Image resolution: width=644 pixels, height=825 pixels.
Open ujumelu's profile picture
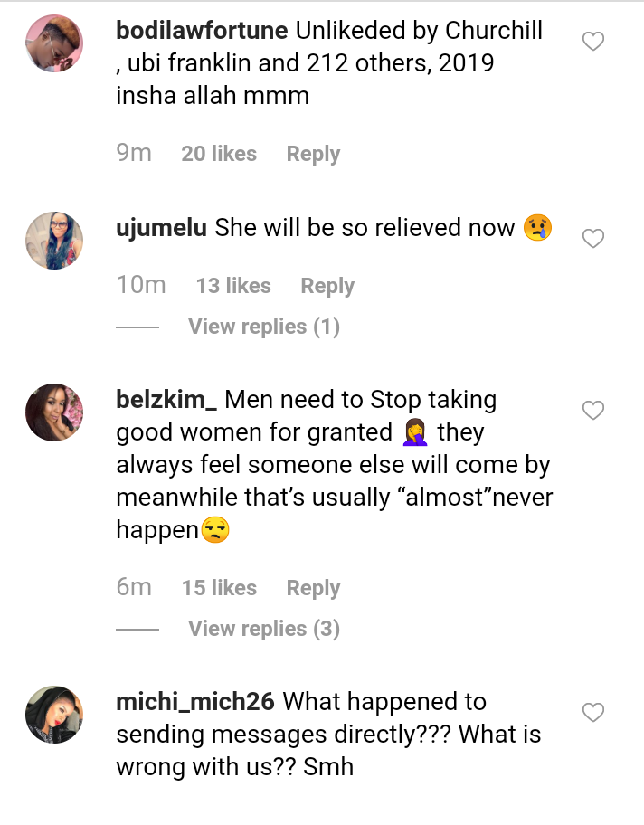[x=54, y=241]
